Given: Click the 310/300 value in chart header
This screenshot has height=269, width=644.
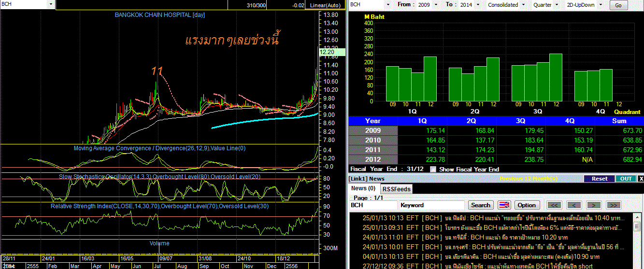Looking at the screenshot, I should (256, 5).
